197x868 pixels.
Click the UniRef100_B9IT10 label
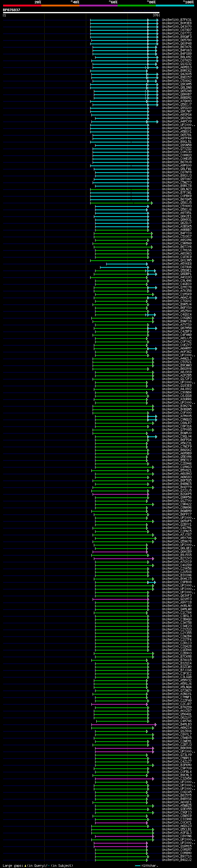[x=176, y=856]
